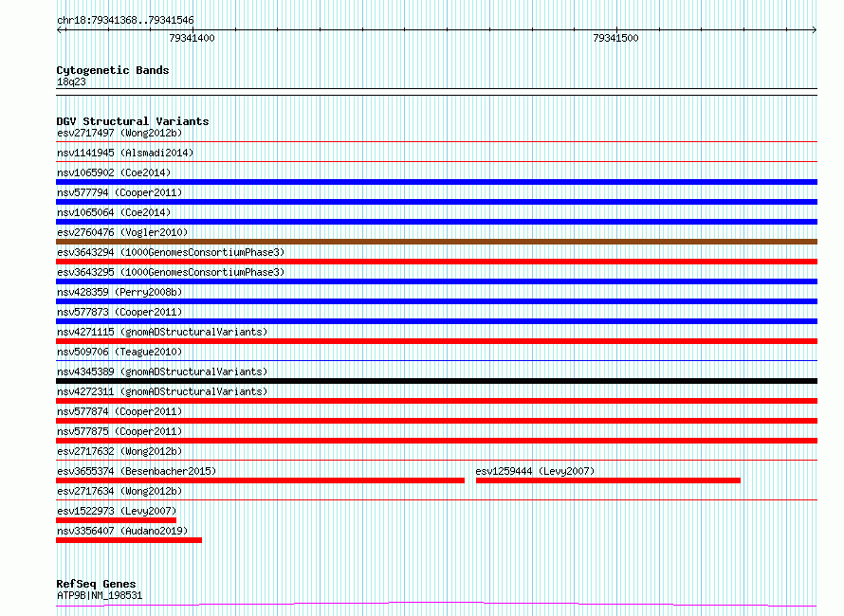Click the blue bar under nsv1065902

pos(436,182)
